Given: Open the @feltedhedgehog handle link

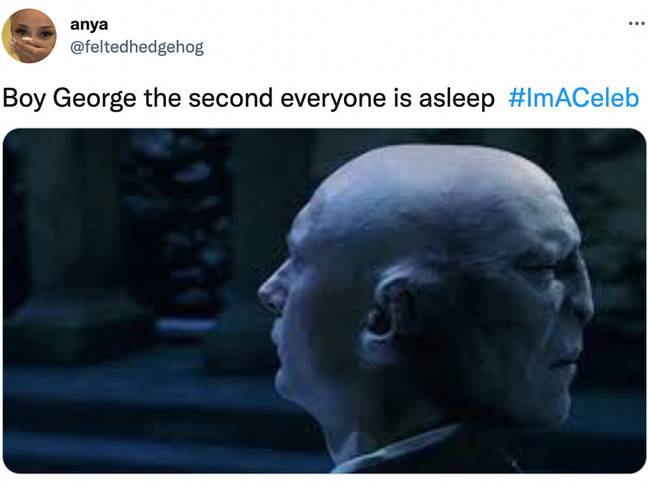Looking at the screenshot, I should pyautogui.click(x=137, y=47).
